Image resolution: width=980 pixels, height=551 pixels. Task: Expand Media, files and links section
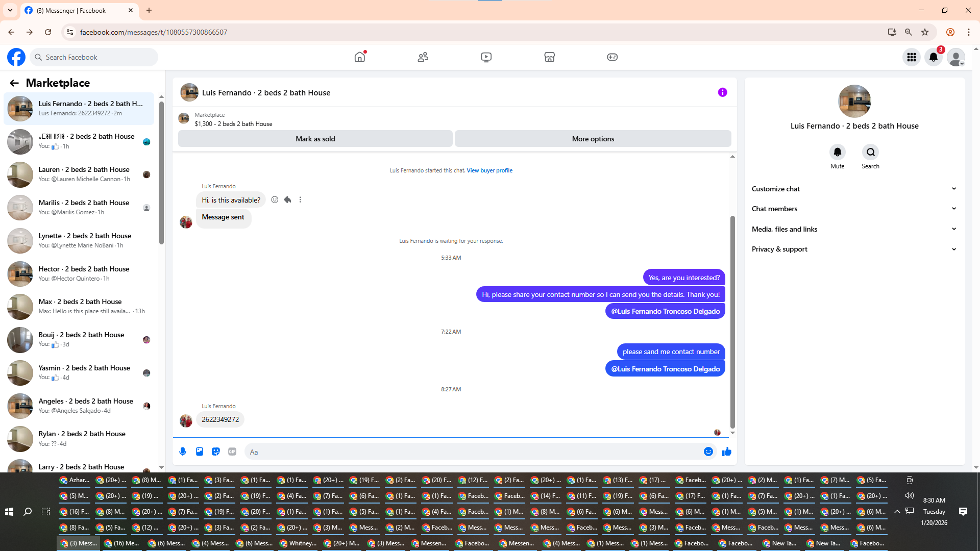tap(854, 229)
